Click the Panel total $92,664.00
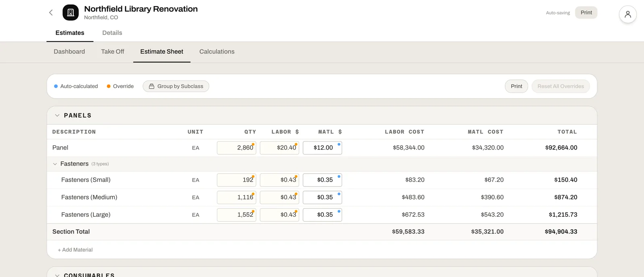The image size is (644, 277). point(561,148)
